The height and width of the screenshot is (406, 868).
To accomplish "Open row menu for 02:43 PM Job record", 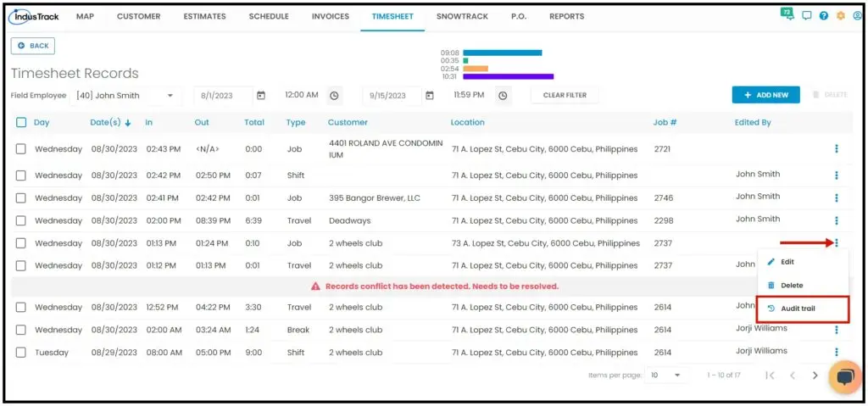I will [837, 149].
